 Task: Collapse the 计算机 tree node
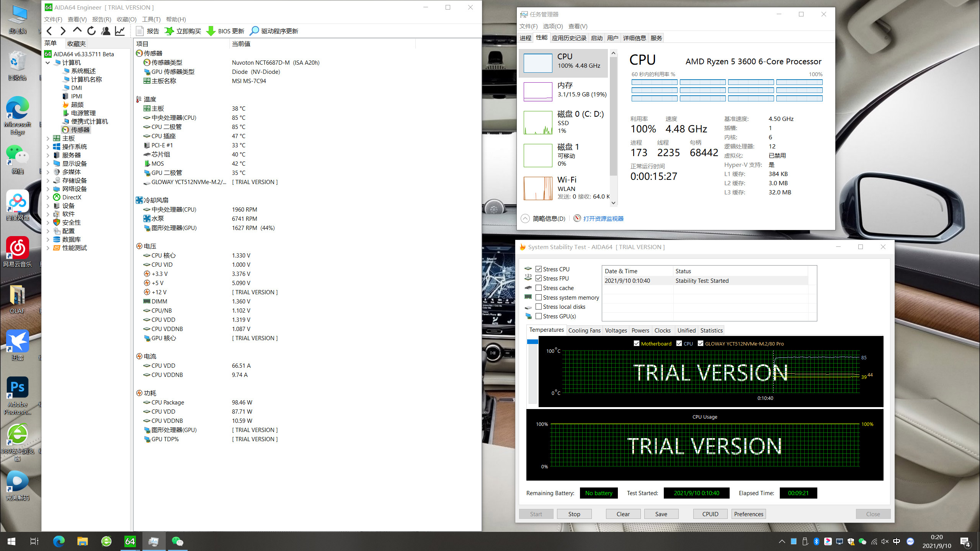48,62
